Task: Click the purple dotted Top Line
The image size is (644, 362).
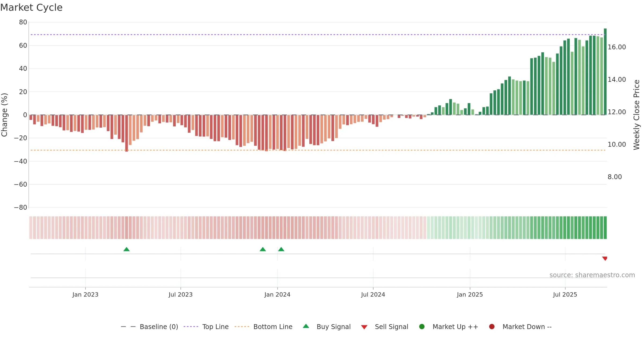Action: (318, 35)
